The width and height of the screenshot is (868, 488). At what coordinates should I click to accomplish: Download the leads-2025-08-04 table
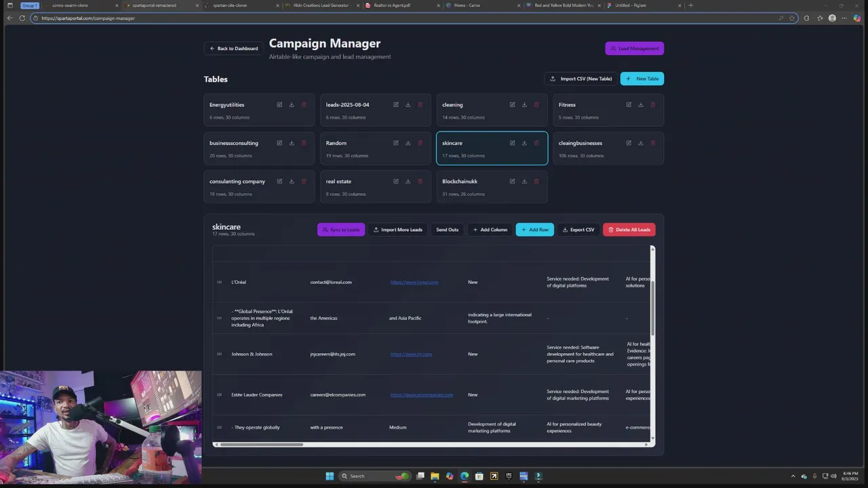point(408,104)
